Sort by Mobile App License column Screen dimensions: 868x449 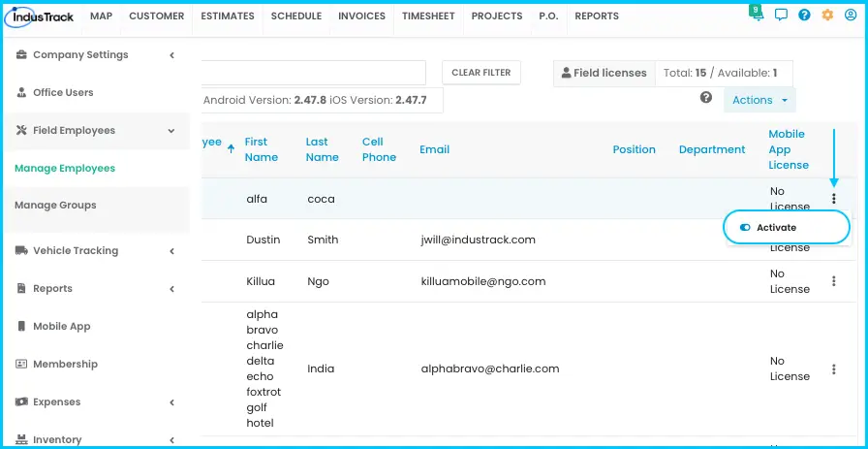pos(789,149)
